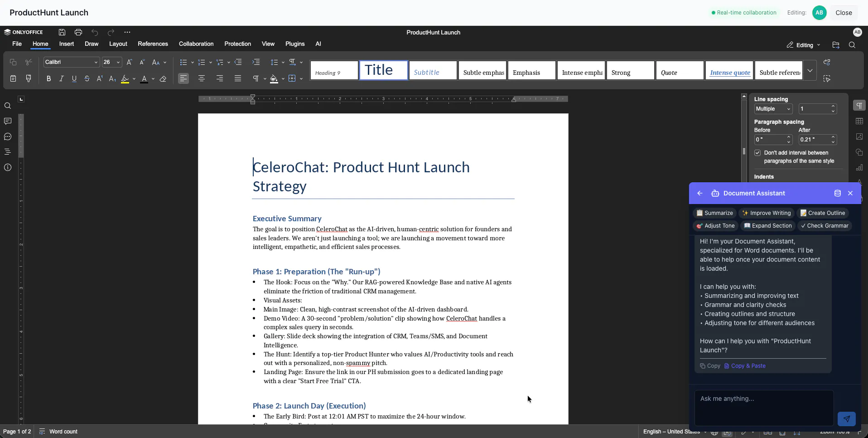The height and width of the screenshot is (438, 868).
Task: Click the Paste clipboard icon
Action: click(13, 78)
